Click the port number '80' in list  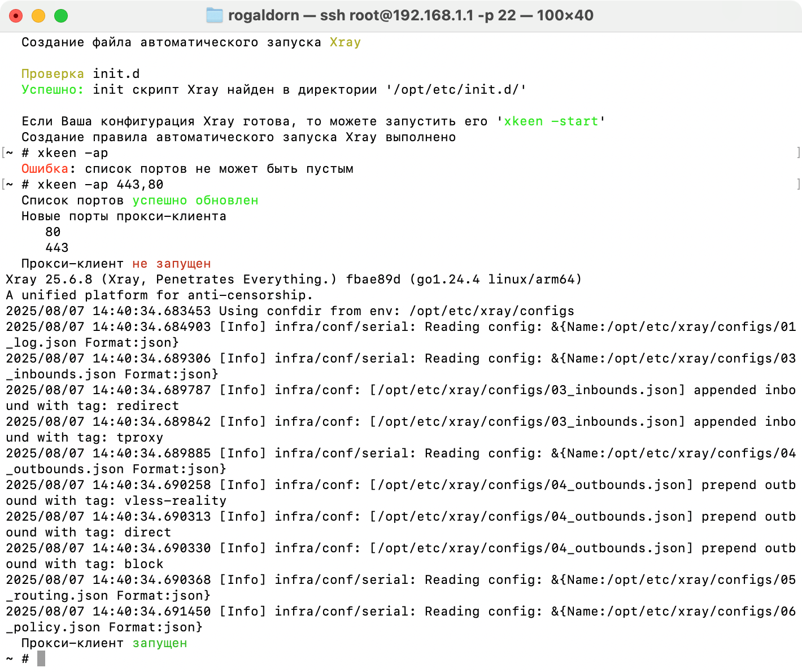(53, 232)
